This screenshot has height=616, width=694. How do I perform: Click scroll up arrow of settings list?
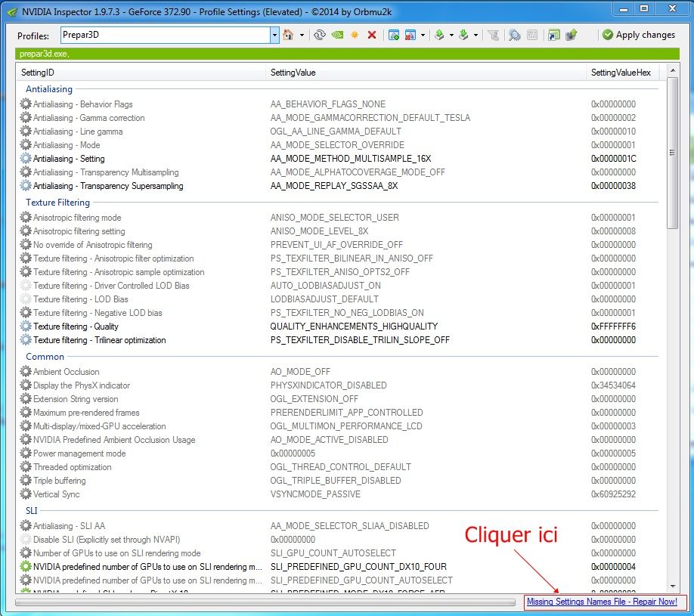[x=673, y=70]
